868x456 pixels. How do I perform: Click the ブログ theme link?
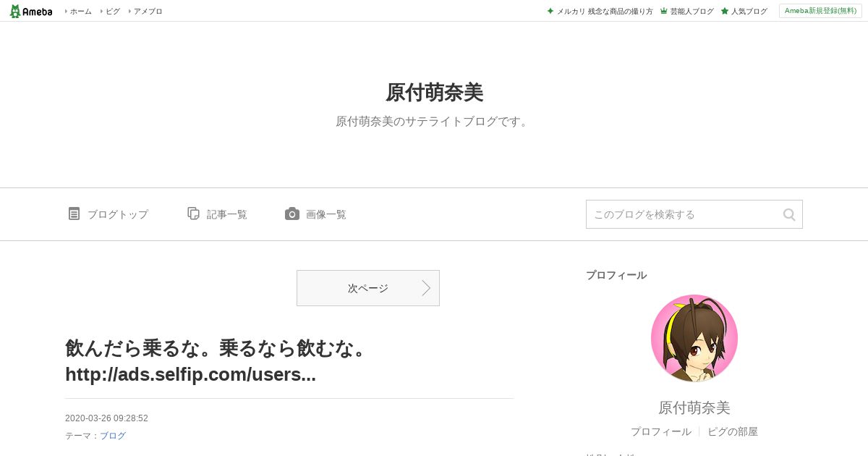(113, 436)
